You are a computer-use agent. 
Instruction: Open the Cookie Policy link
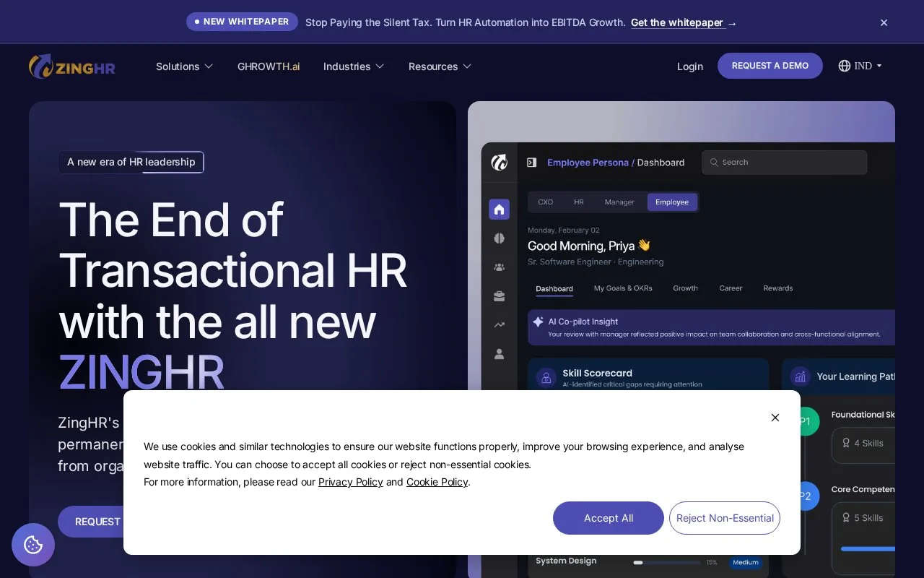pyautogui.click(x=437, y=482)
